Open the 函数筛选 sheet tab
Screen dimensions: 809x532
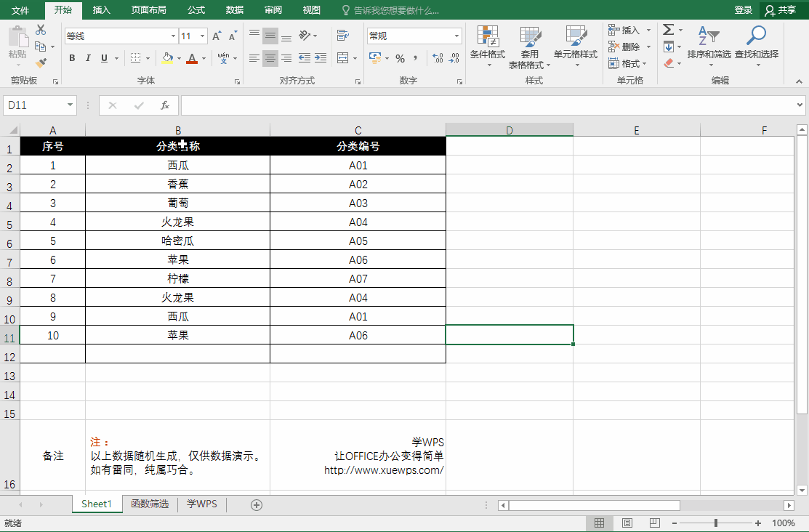150,504
